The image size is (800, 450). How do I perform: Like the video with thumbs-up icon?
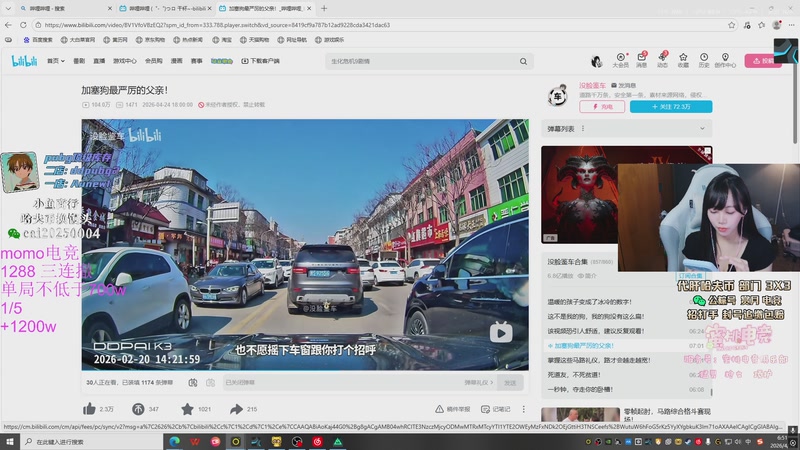pyautogui.click(x=89, y=409)
